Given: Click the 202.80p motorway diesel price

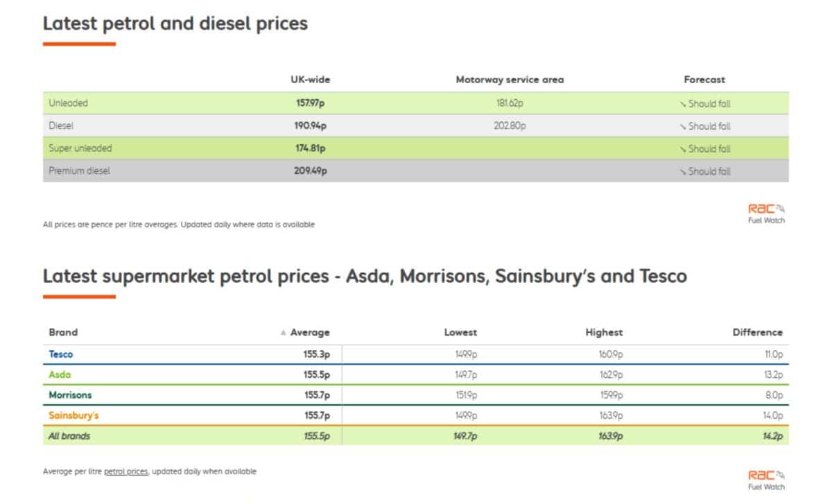Looking at the screenshot, I should click(x=510, y=126).
